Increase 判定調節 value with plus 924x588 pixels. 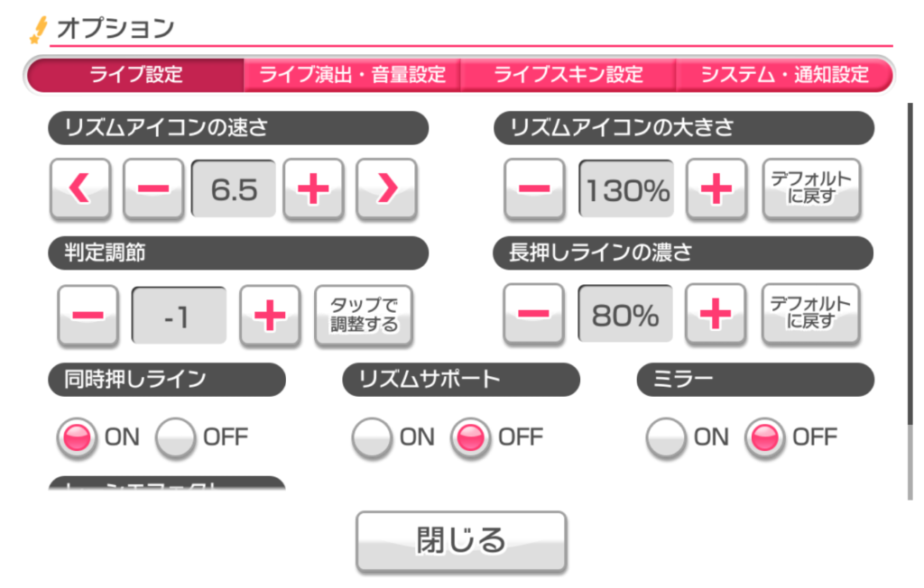point(270,315)
